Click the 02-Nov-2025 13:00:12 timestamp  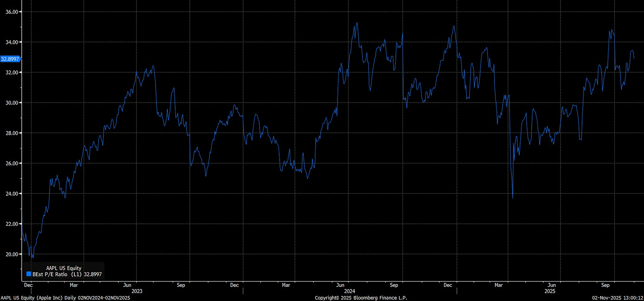[618, 298]
